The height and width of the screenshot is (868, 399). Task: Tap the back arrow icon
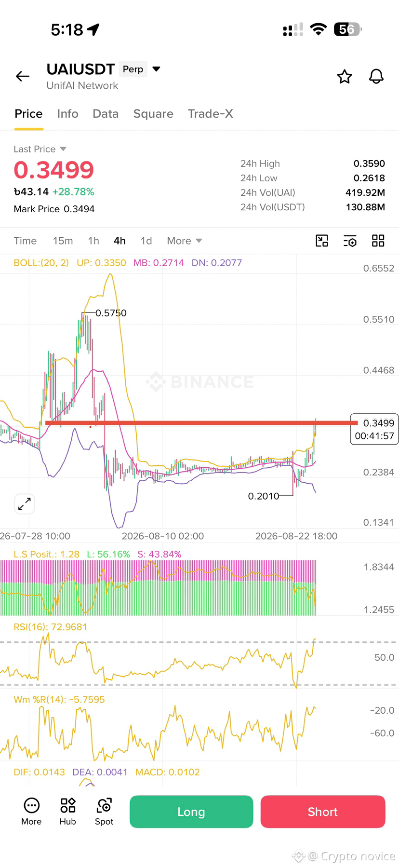click(x=23, y=76)
